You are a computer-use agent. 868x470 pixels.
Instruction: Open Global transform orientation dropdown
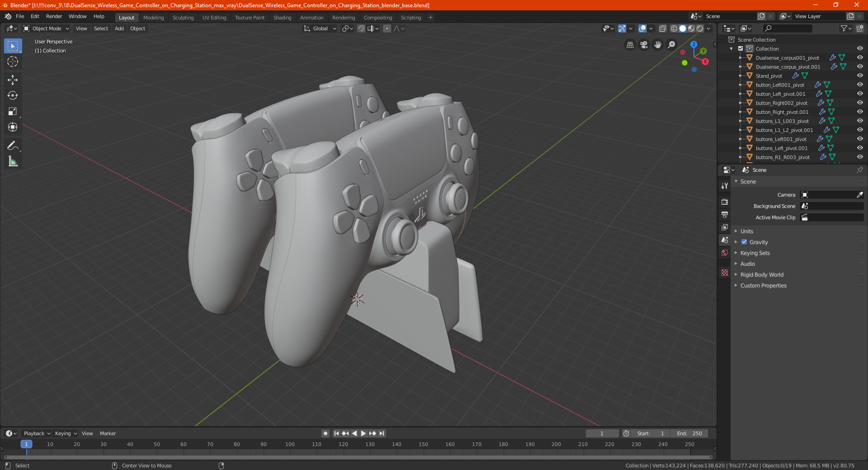pos(320,28)
